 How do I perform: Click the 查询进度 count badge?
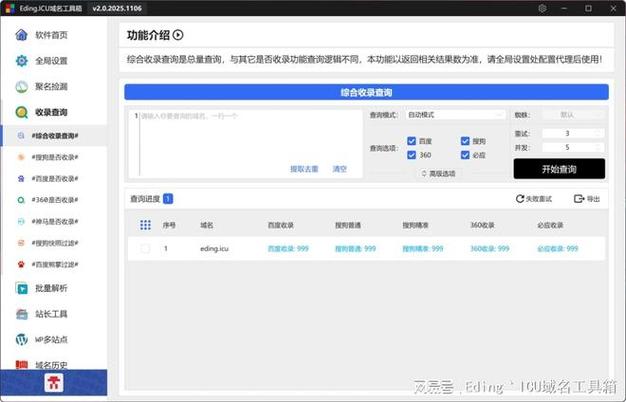[168, 199]
